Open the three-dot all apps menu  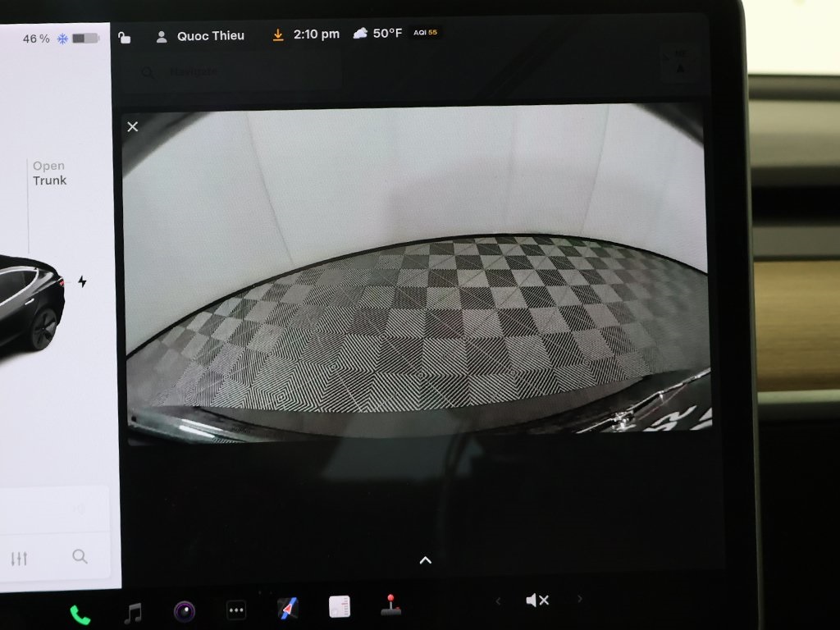point(236,610)
